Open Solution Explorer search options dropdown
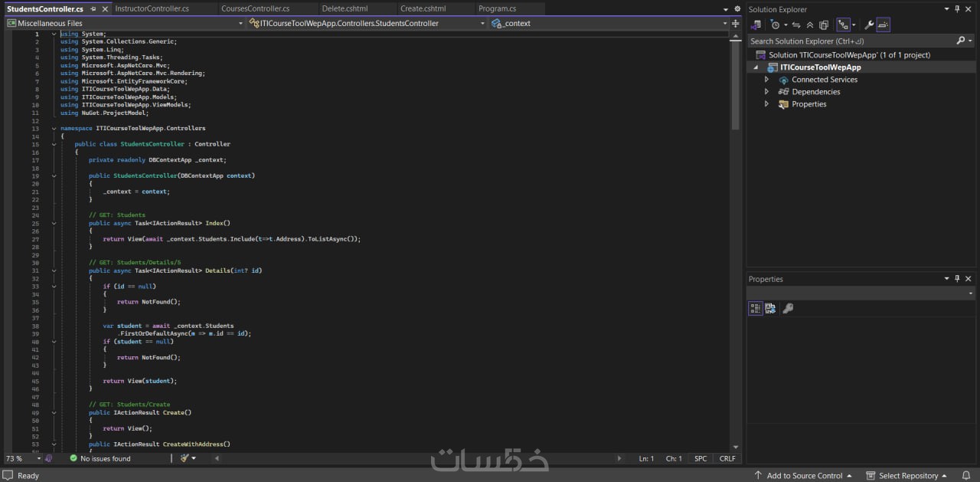The height and width of the screenshot is (482, 980). click(969, 41)
